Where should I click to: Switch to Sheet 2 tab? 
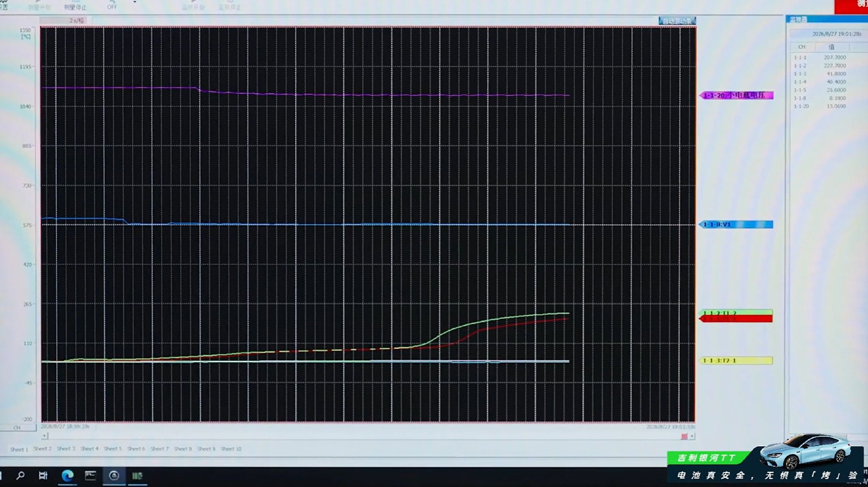(42, 448)
